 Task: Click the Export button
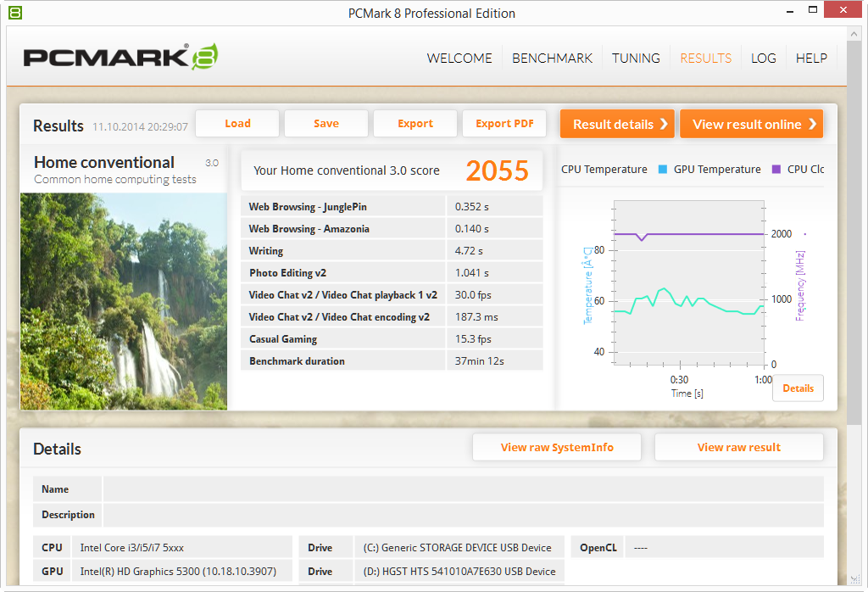point(415,124)
